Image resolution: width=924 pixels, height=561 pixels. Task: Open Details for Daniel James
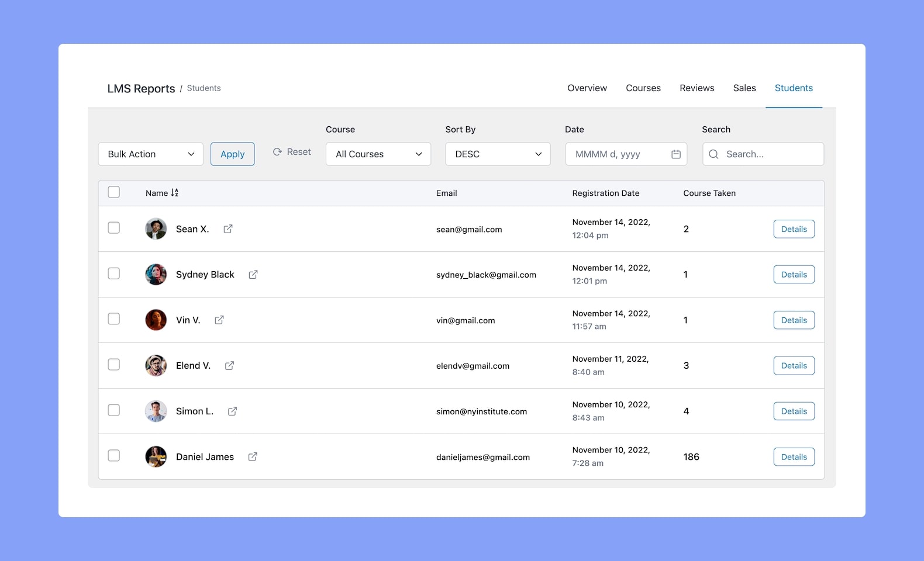[x=794, y=457]
